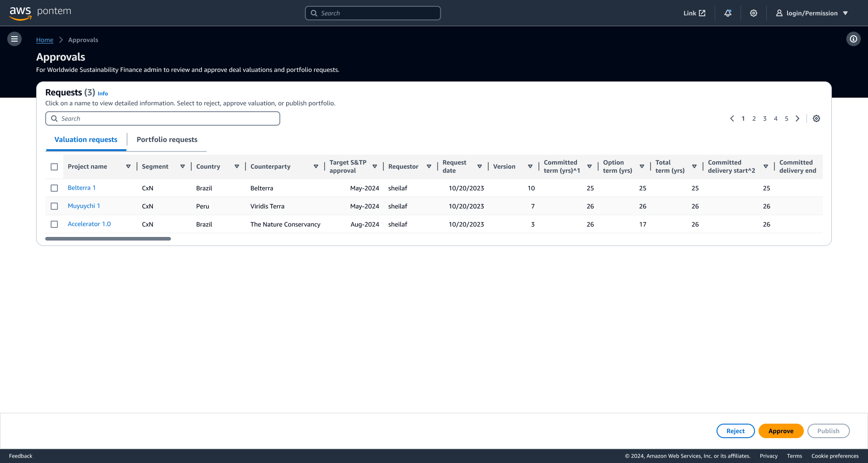The height and width of the screenshot is (463, 868).
Task: Sort by Version column arrow
Action: (x=530, y=166)
